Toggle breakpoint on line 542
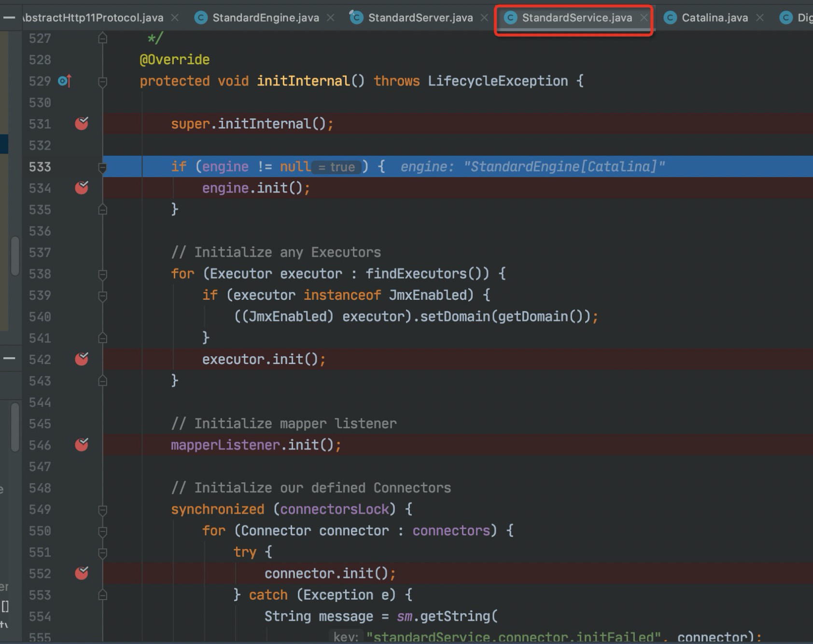This screenshot has height=644, width=813. 82,359
